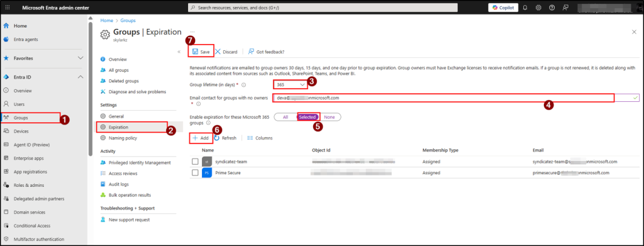The width and height of the screenshot is (644, 246).
Task: Open General settings item
Action: (116, 116)
